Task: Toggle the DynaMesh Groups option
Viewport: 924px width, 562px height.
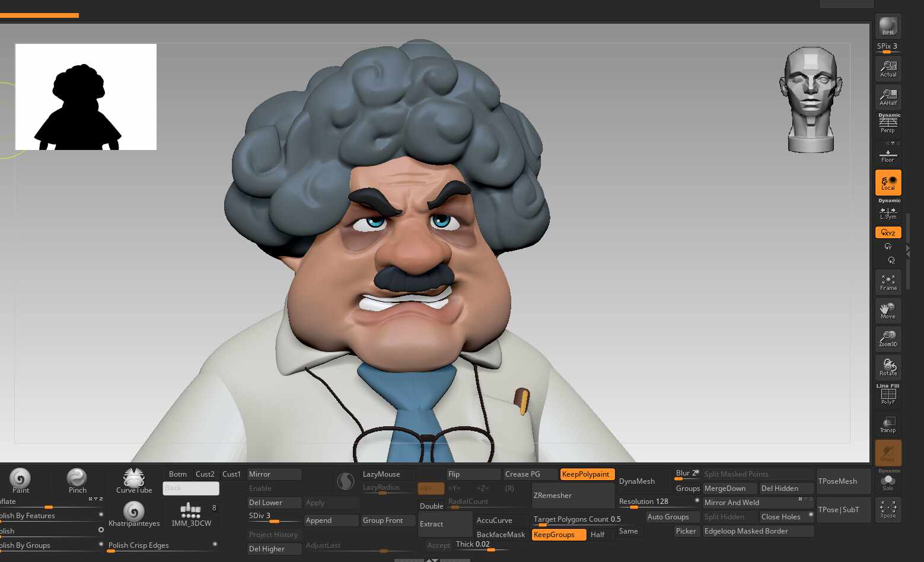Action: (x=687, y=488)
